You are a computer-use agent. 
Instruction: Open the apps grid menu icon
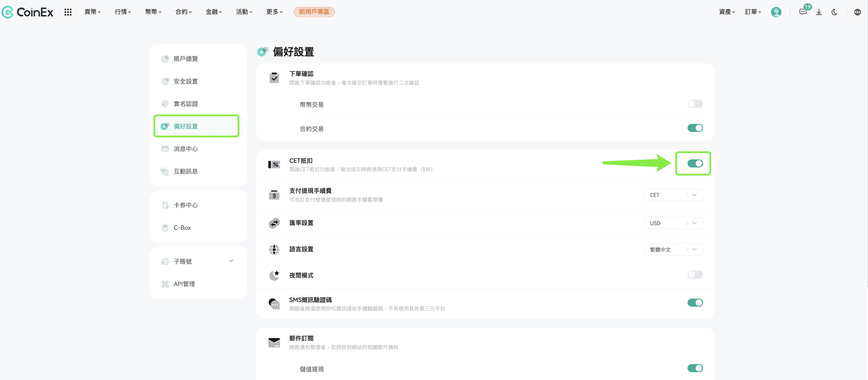tap(68, 12)
